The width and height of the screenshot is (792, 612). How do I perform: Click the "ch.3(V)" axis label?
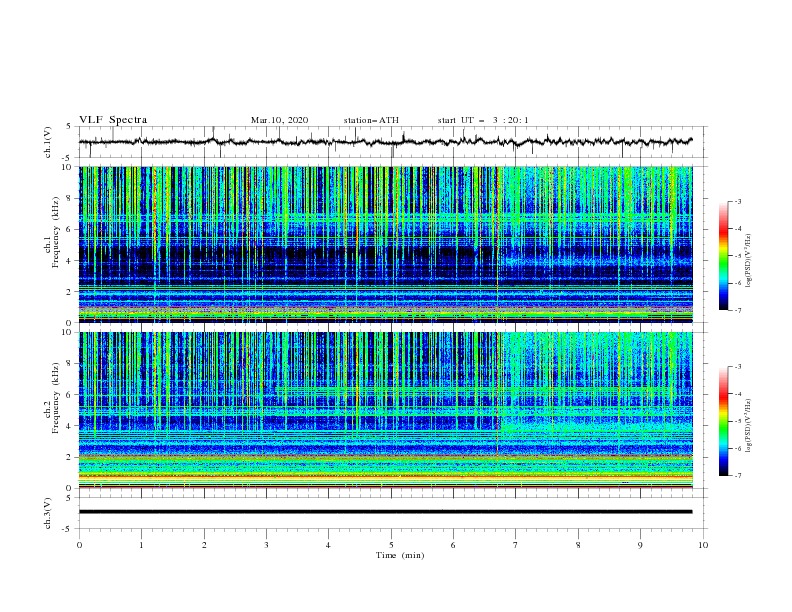pyautogui.click(x=48, y=513)
